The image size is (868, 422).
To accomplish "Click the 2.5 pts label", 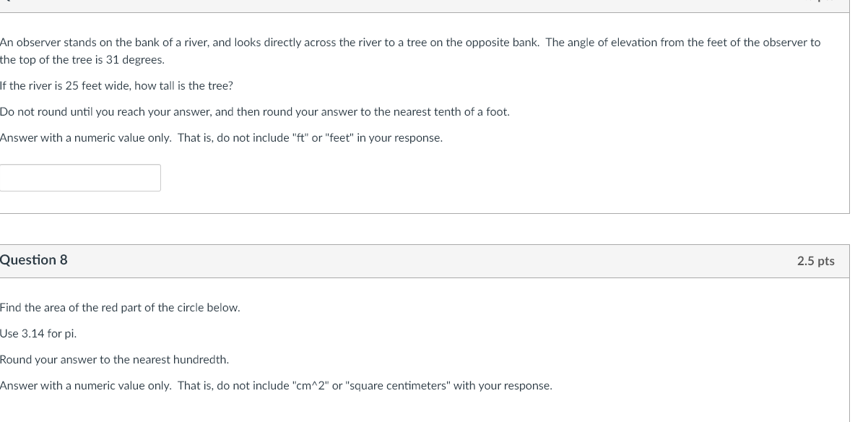I will 815,261.
